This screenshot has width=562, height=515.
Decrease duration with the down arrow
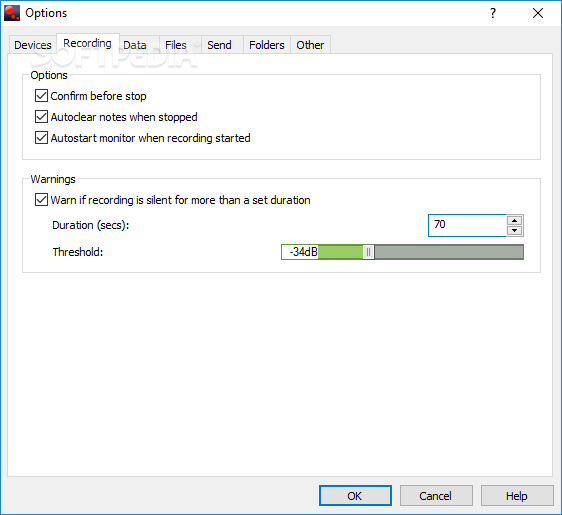click(515, 230)
